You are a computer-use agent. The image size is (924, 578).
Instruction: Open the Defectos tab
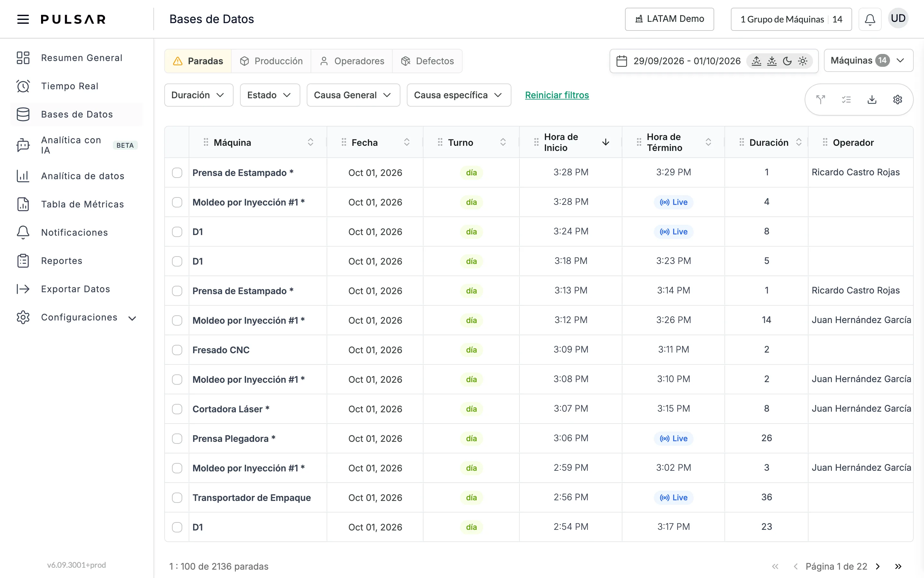click(427, 61)
